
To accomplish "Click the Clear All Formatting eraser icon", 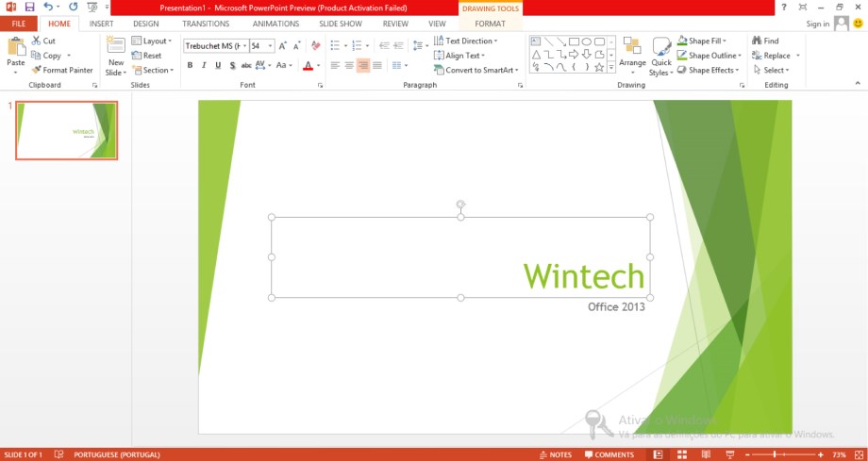I will [315, 45].
